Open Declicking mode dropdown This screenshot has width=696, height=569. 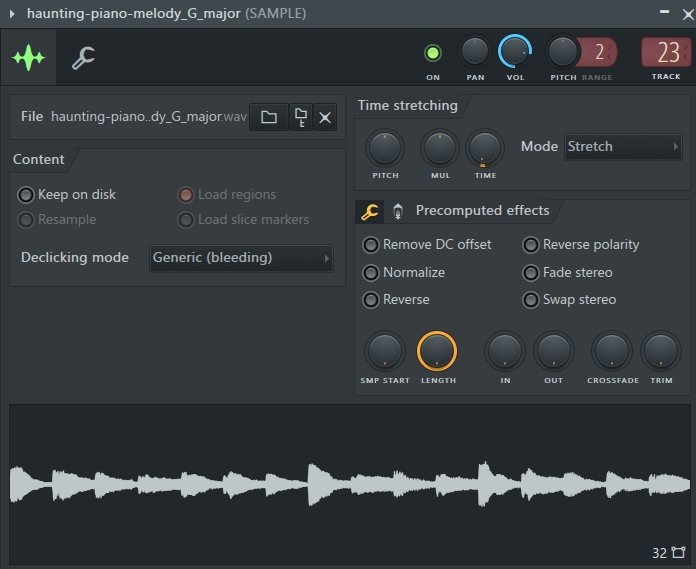tap(241, 258)
